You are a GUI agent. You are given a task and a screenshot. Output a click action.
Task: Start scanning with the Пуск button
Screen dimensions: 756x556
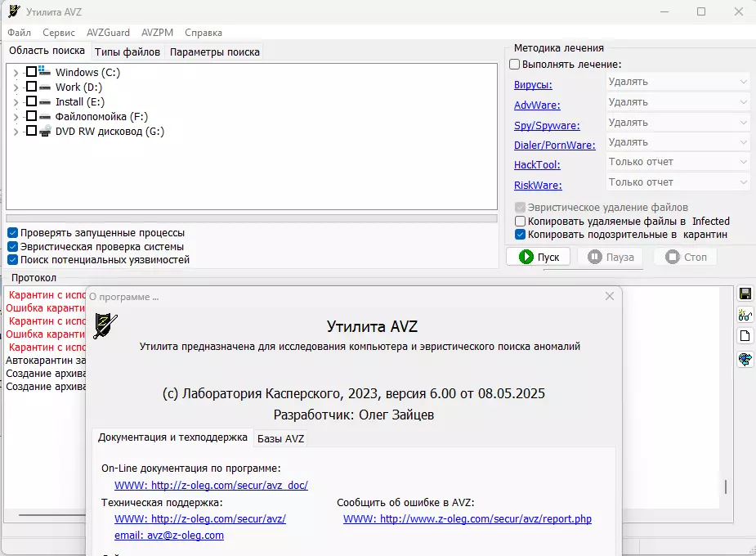(x=538, y=257)
